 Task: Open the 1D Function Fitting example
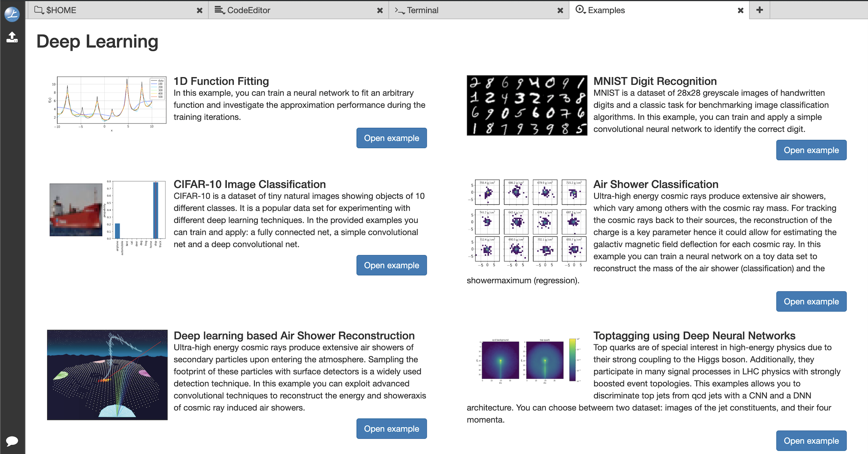click(x=391, y=138)
